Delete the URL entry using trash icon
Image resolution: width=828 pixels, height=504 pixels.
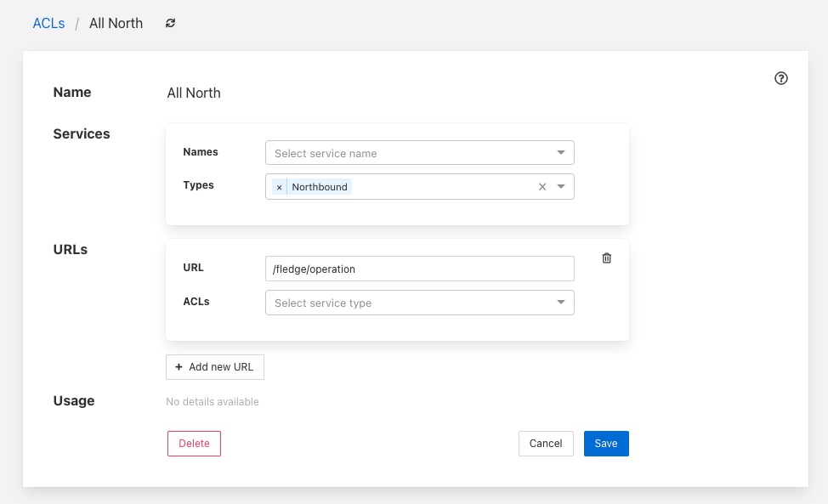coord(606,258)
